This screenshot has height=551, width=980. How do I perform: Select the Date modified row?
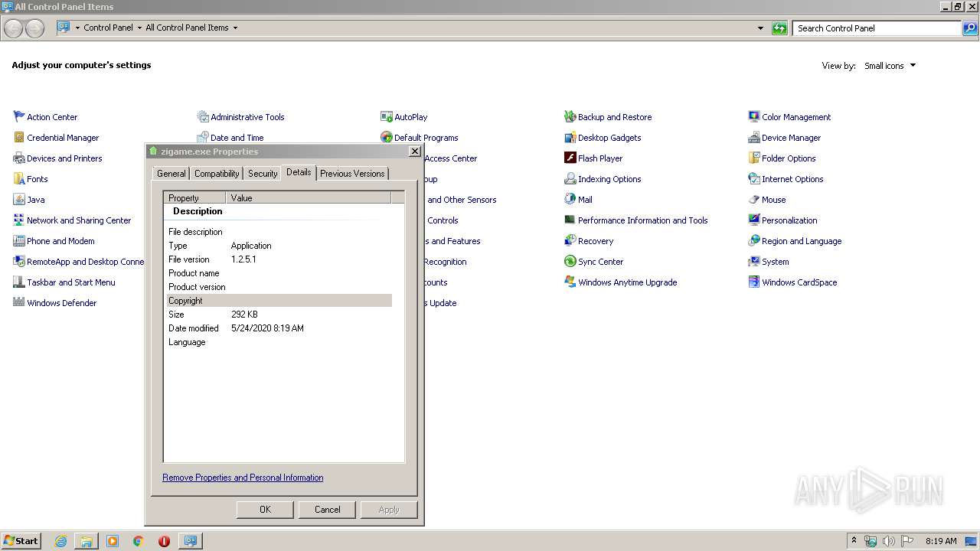click(279, 328)
